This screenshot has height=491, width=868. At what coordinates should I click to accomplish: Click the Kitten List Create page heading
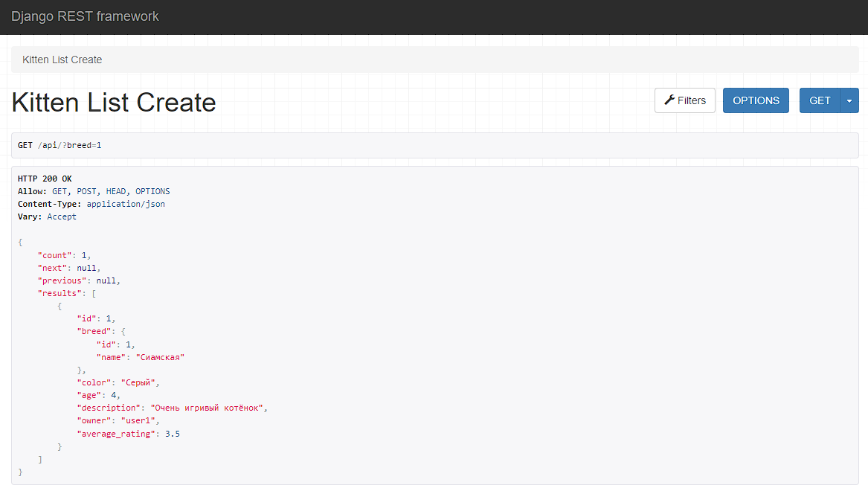[114, 103]
